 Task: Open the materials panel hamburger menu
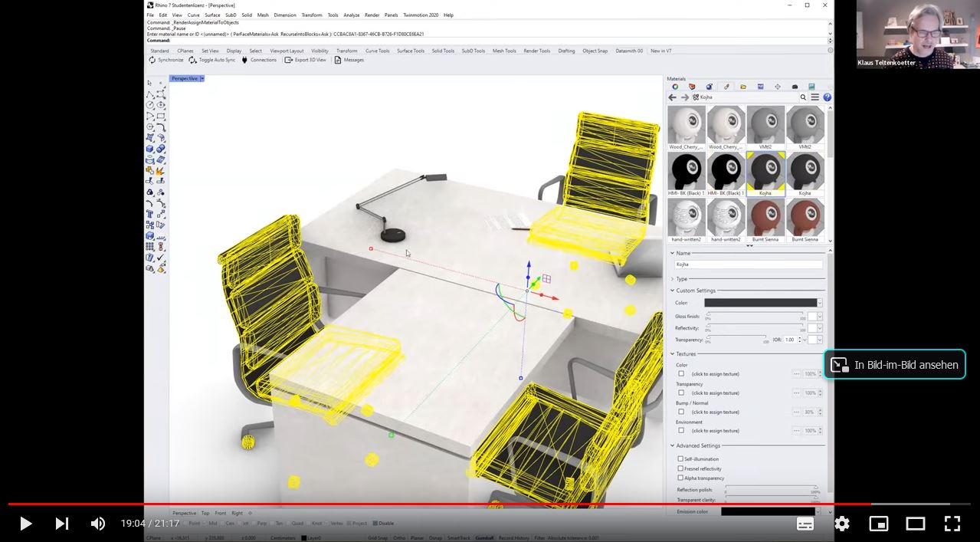(x=815, y=97)
